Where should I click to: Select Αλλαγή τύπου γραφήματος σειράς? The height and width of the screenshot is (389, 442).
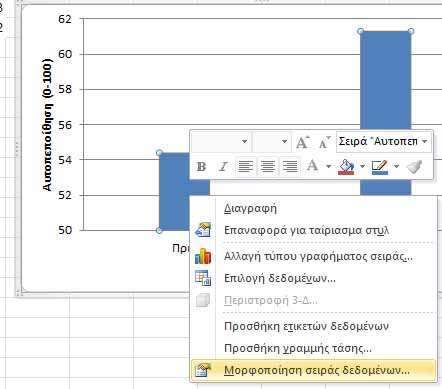(x=314, y=257)
